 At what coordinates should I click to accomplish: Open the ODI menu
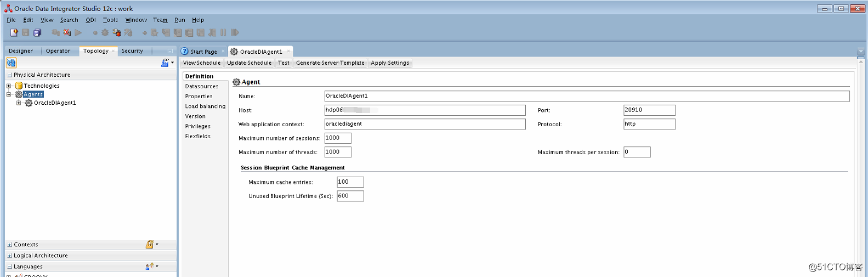(90, 20)
